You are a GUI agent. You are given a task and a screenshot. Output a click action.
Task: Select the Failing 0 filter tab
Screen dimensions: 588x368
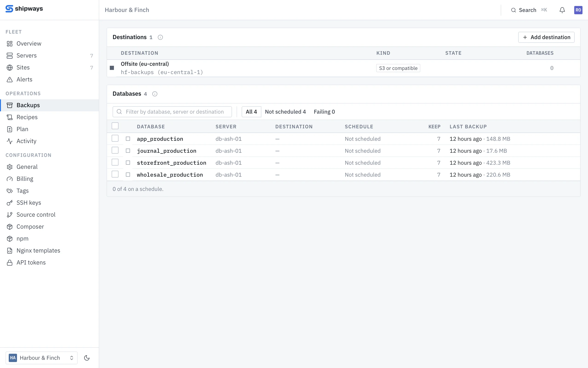coord(324,112)
